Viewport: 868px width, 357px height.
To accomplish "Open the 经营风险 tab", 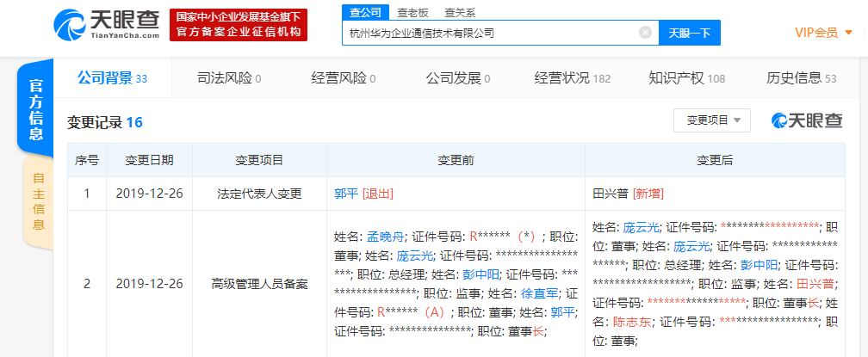I will pos(344,78).
